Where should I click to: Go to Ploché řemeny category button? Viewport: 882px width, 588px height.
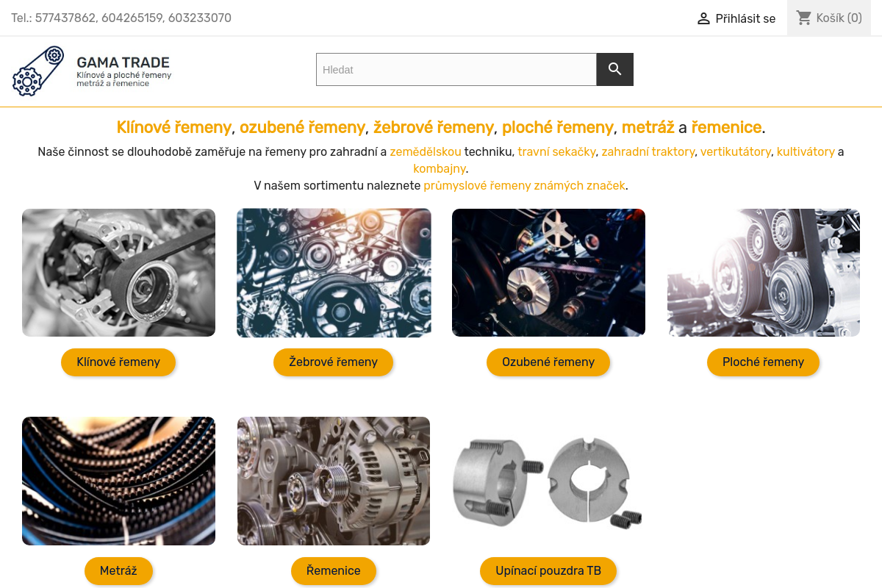[763, 362]
